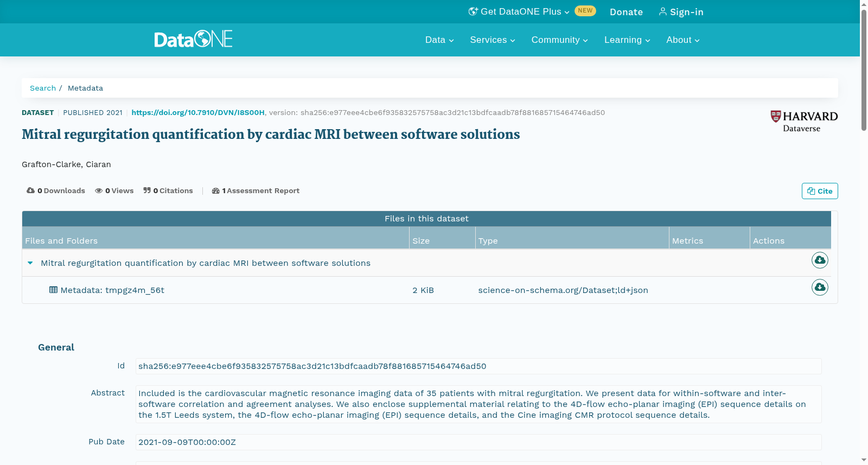868x465 pixels.
Task: Click the main dataset title heading
Action: tap(271, 135)
